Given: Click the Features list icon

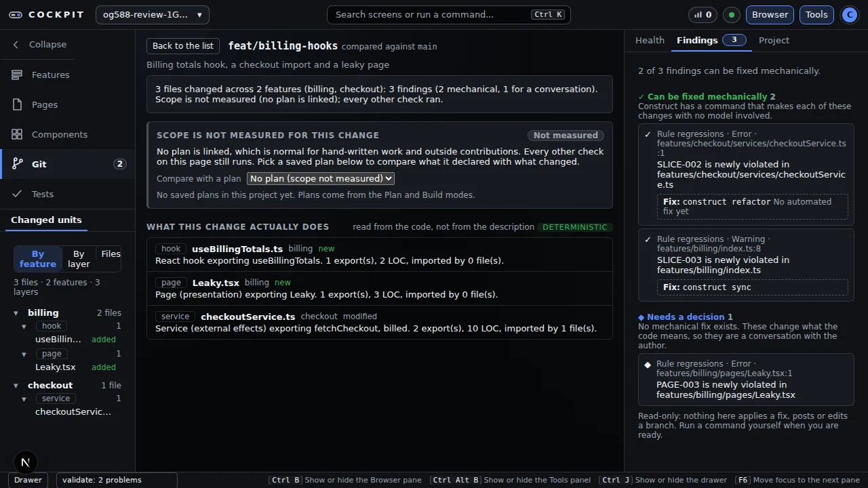Looking at the screenshot, I should [x=17, y=75].
